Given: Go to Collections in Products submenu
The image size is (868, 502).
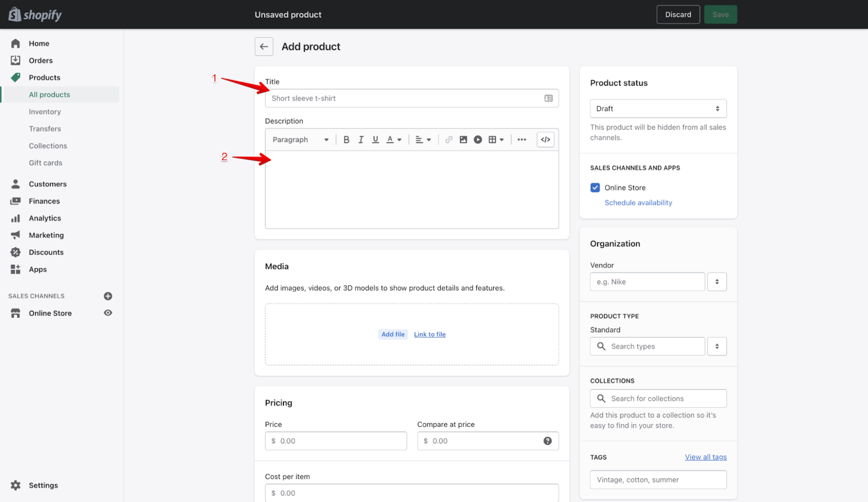Looking at the screenshot, I should [48, 145].
